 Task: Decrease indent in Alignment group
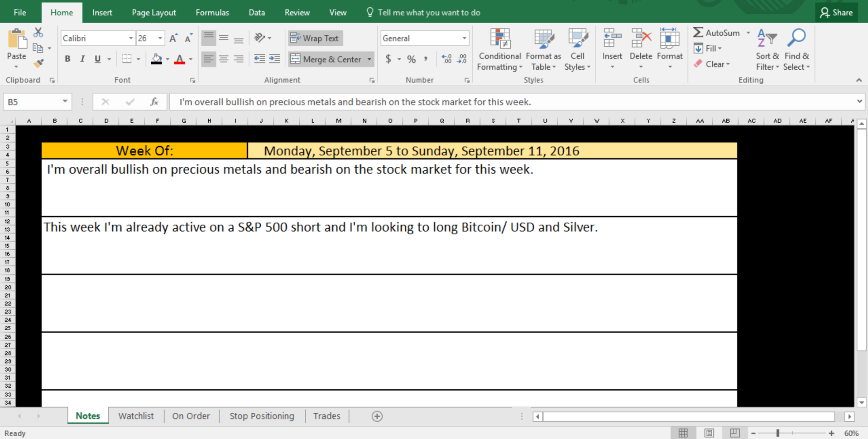pyautogui.click(x=259, y=59)
